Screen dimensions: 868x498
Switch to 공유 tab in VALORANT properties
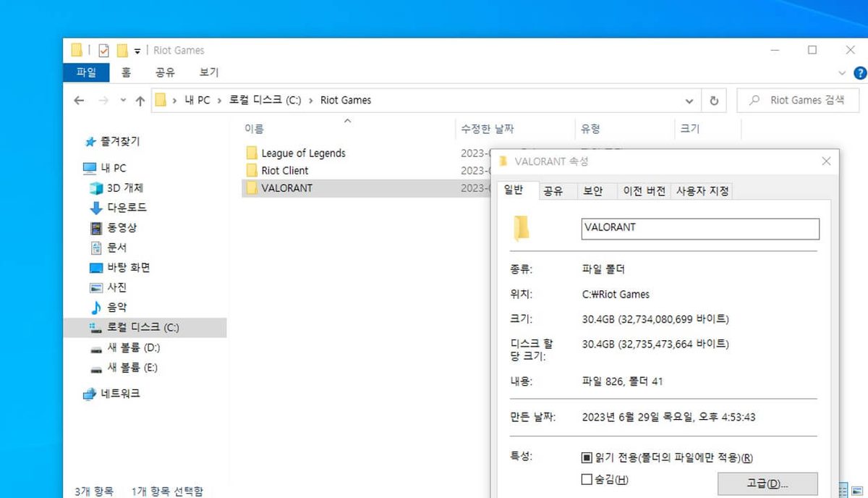(x=553, y=191)
